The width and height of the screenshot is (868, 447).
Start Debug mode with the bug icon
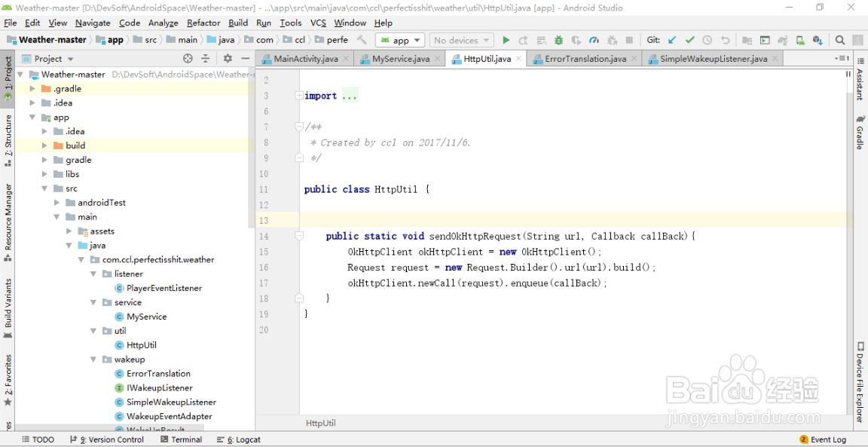(559, 39)
